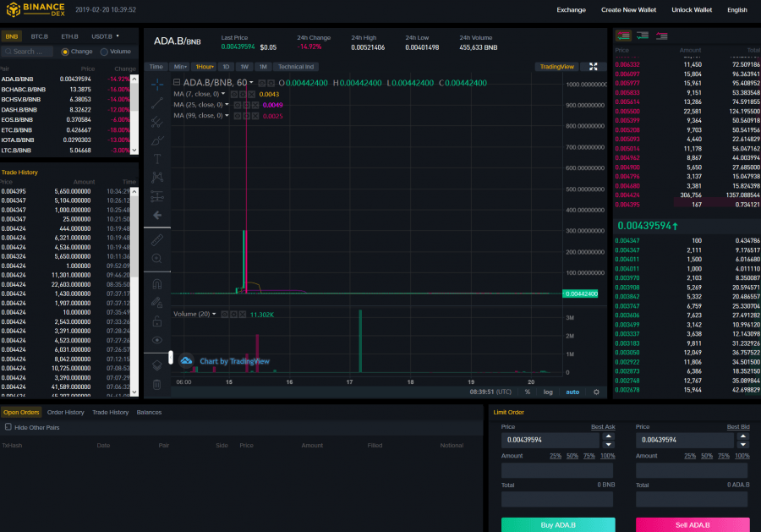
Task: Open settings for MA (7, close, 0)
Action: [243, 94]
